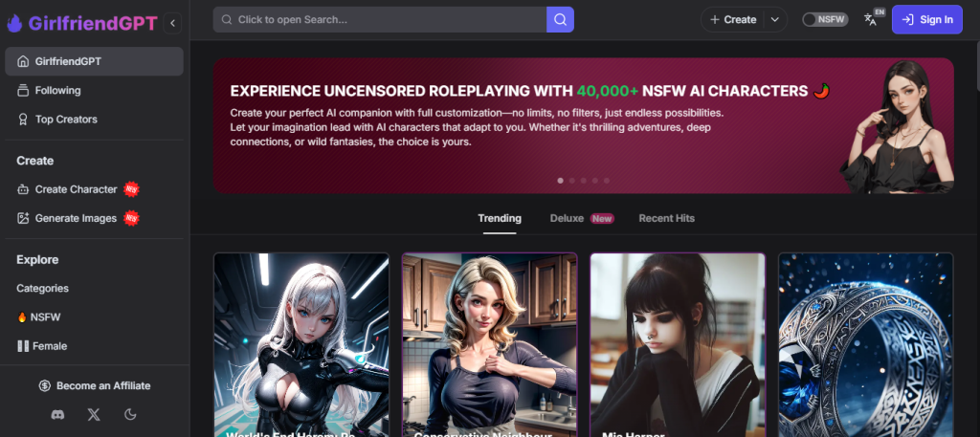Open the GirlfriendGPT home sidebar item
The width and height of the screenshot is (980, 437).
[x=95, y=61]
